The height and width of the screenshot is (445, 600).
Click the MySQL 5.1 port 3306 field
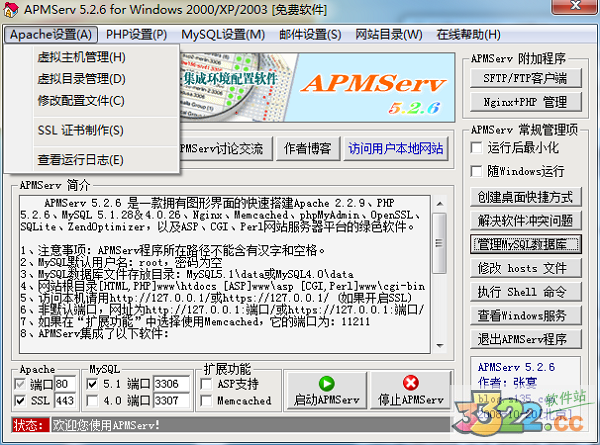pyautogui.click(x=171, y=384)
